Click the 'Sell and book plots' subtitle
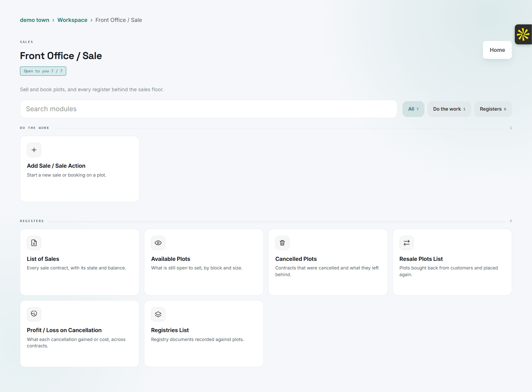Image resolution: width=532 pixels, height=392 pixels. click(92, 90)
